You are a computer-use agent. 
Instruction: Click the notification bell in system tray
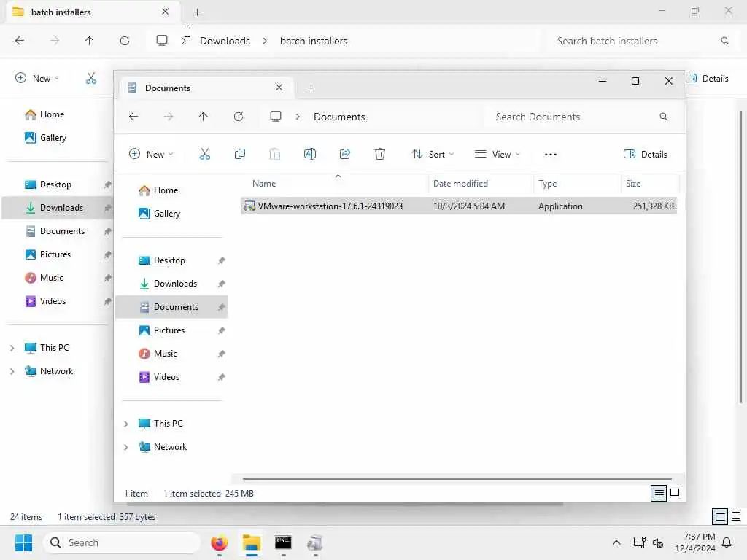click(727, 542)
